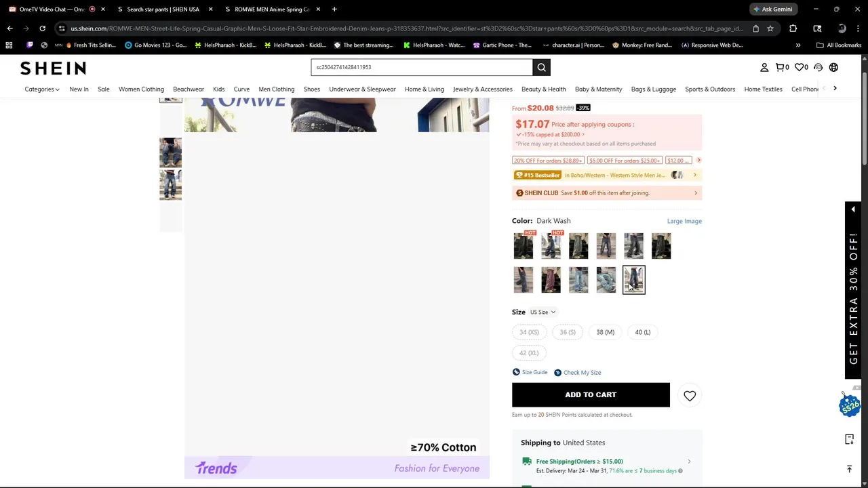Open the globe language selector
This screenshot has width=868, height=488.
pos(833,67)
